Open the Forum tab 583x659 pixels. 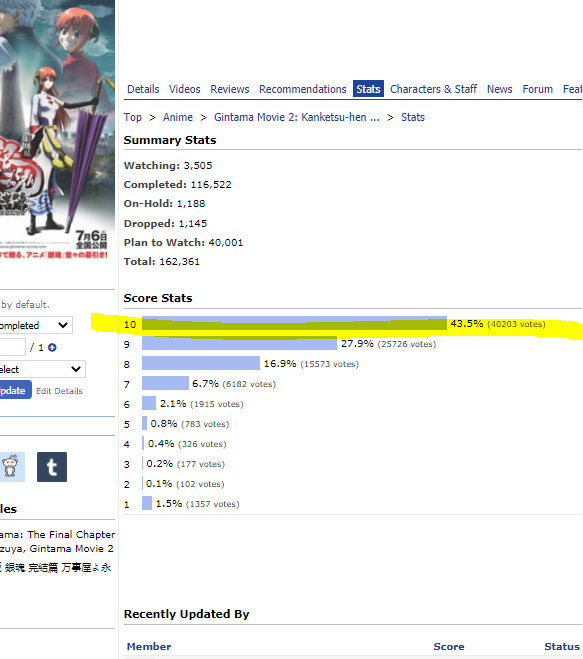click(537, 89)
